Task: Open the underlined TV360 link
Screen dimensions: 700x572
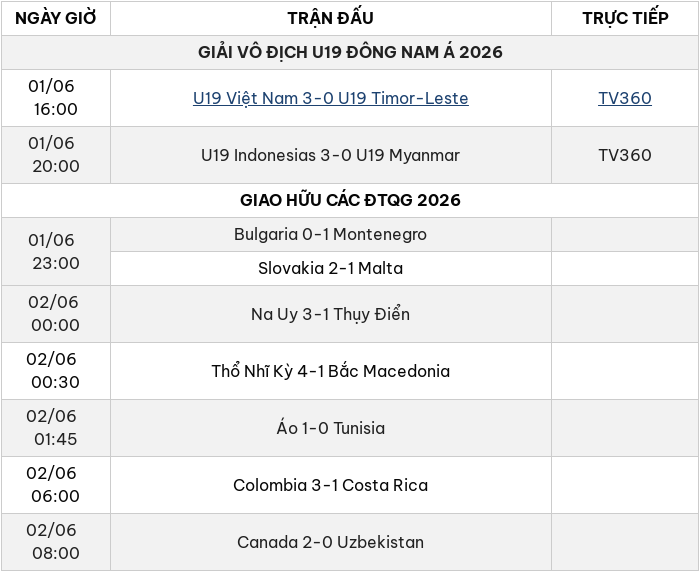Action: coord(625,98)
